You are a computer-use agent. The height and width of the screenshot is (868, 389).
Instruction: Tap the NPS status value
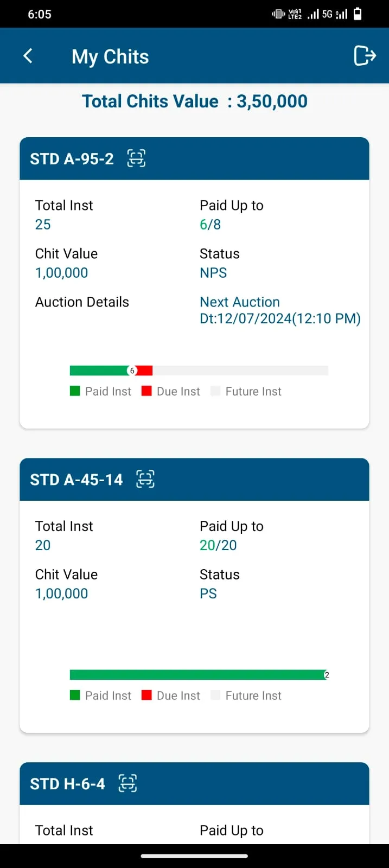[213, 273]
